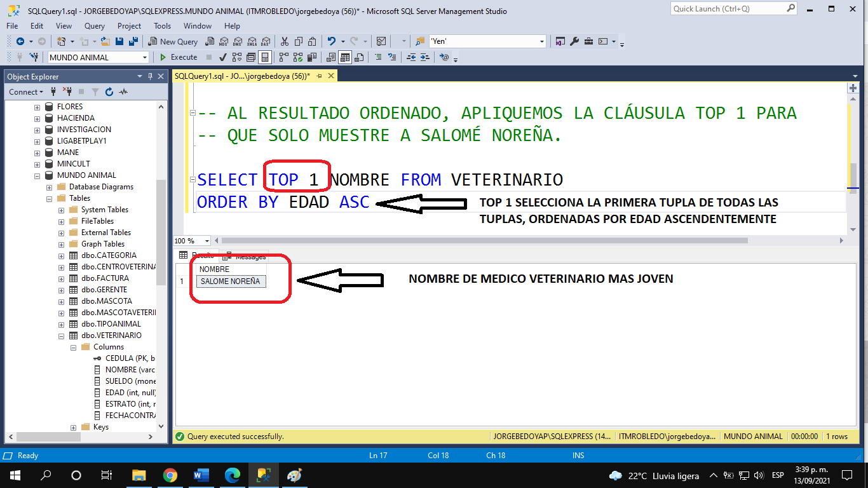Click the Save All multi-disk icon
Viewport: 868px width, 488px height.
133,41
